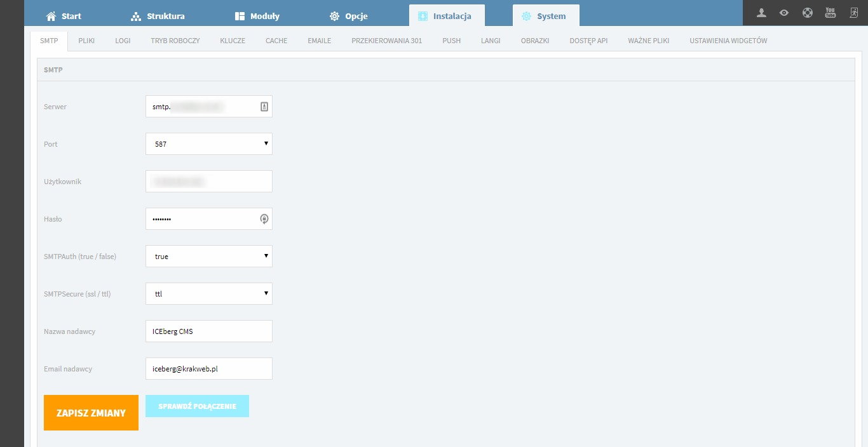The width and height of the screenshot is (868, 447).
Task: Switch to the PLIKI tab
Action: (86, 41)
